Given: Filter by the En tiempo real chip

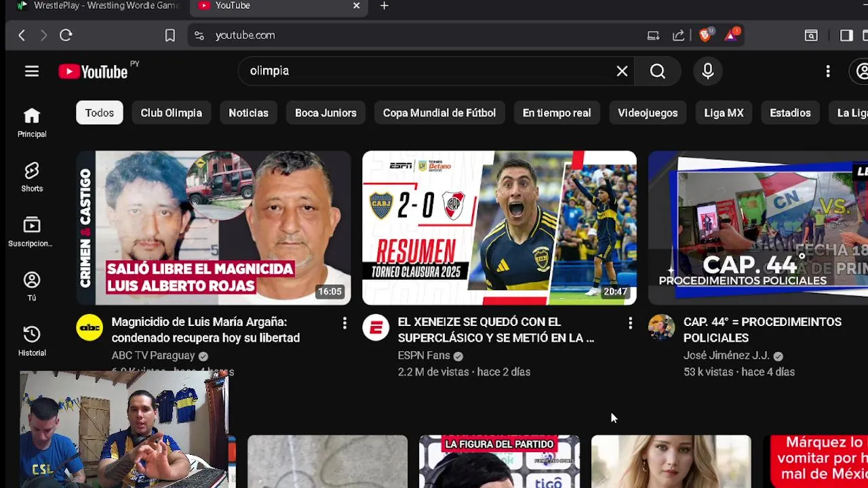Looking at the screenshot, I should tap(557, 113).
